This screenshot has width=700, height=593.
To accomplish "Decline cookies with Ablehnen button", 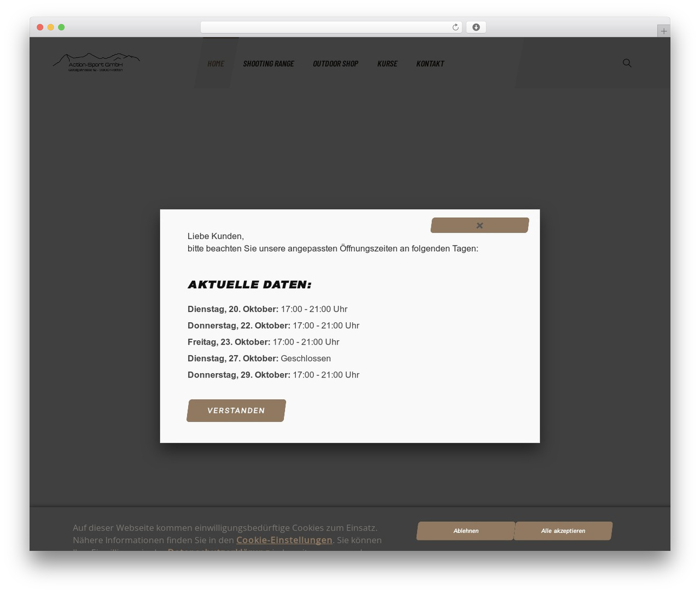I will click(x=466, y=531).
